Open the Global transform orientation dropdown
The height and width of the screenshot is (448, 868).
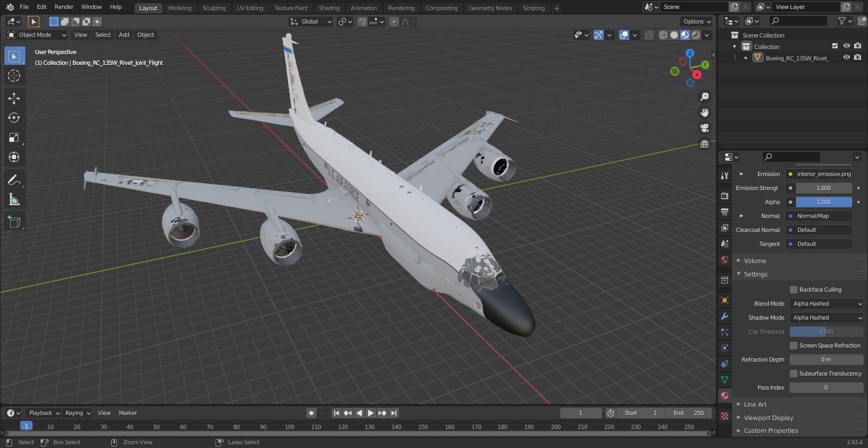(311, 22)
